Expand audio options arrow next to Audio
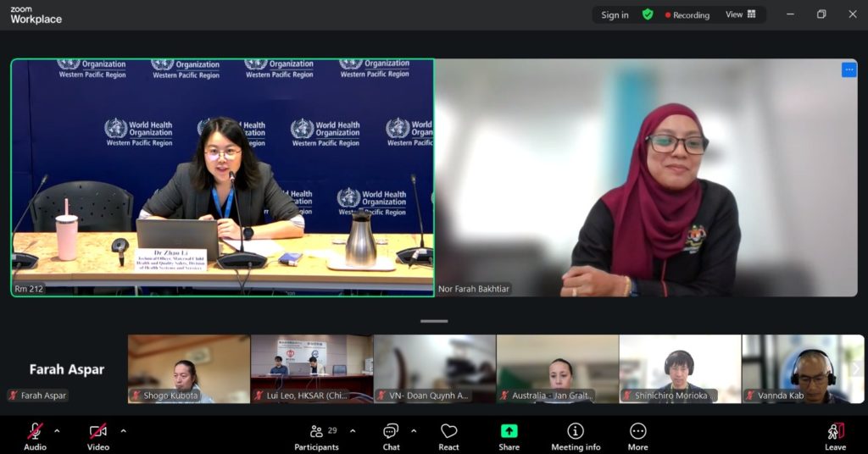 point(57,430)
